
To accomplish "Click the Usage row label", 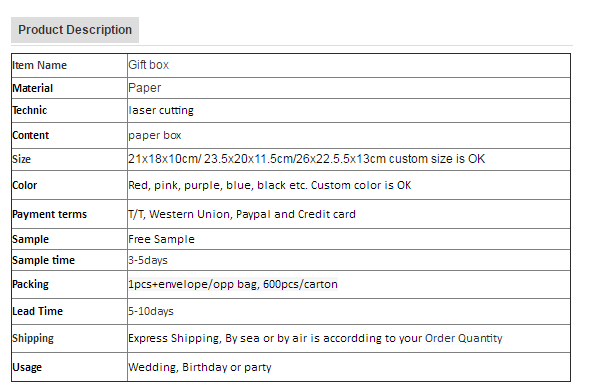I will pyautogui.click(x=27, y=367).
